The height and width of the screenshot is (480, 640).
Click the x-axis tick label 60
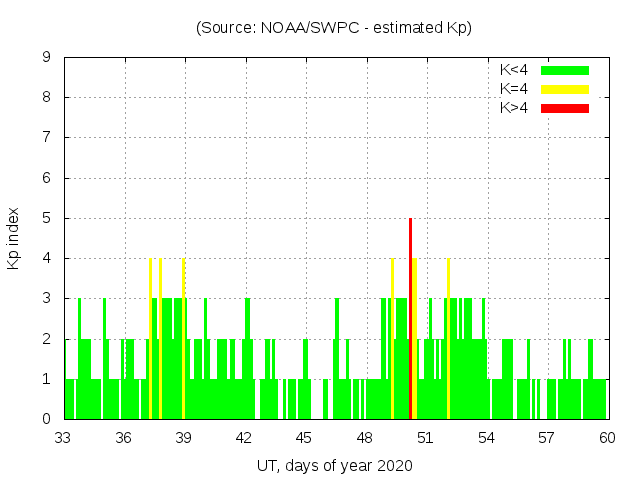pyautogui.click(x=607, y=438)
